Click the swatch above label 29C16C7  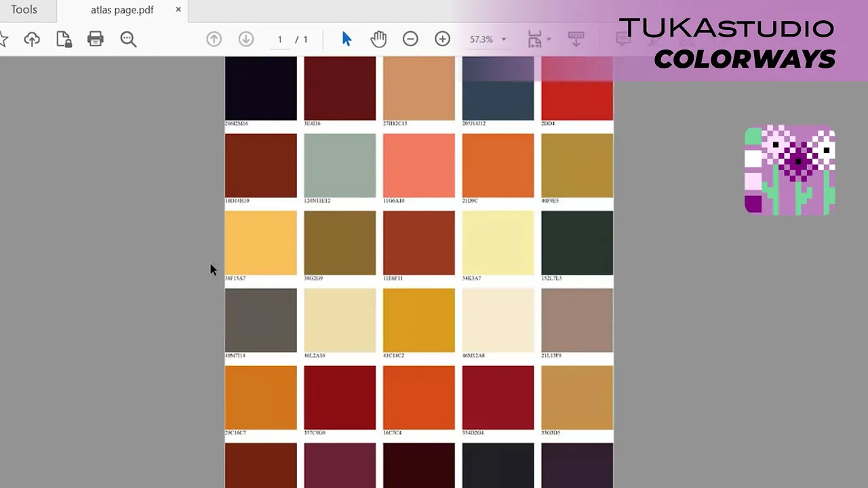tap(261, 397)
